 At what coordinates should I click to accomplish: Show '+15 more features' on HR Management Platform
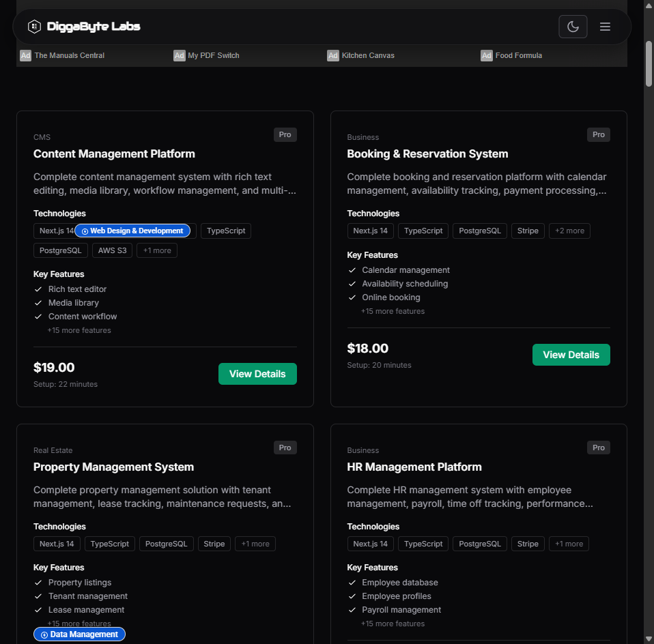[393, 624]
